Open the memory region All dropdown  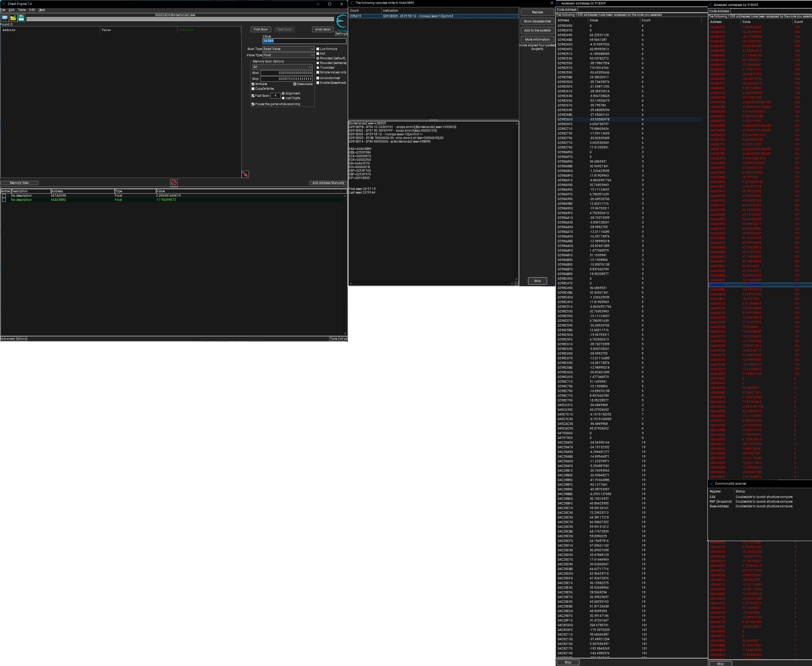click(282, 67)
